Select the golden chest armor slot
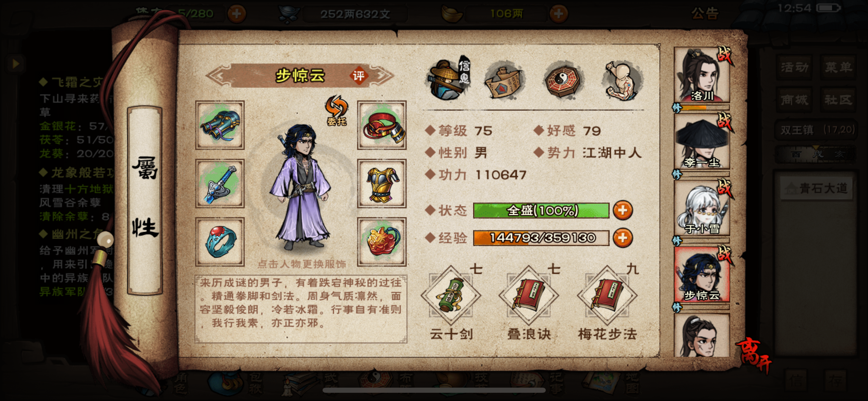Image resolution: width=868 pixels, height=401 pixels. pos(382,183)
